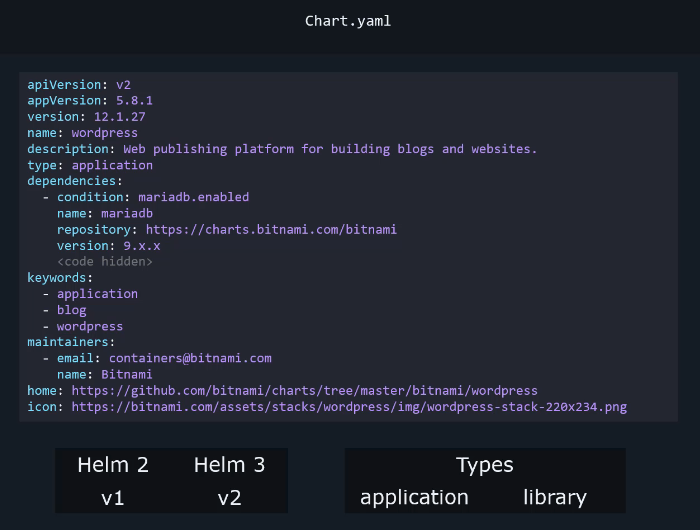This screenshot has height=530, width=700.
Task: Click the Chart.yaml title text
Action: [348, 21]
